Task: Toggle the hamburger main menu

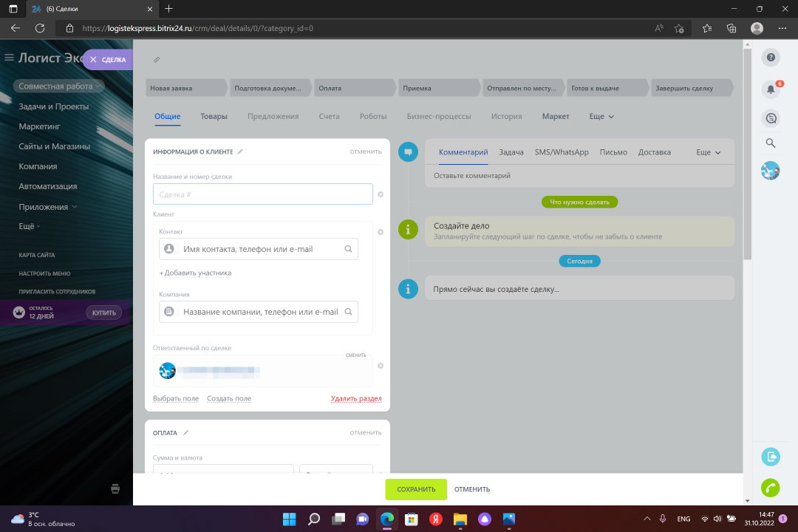Action: pos(10,58)
